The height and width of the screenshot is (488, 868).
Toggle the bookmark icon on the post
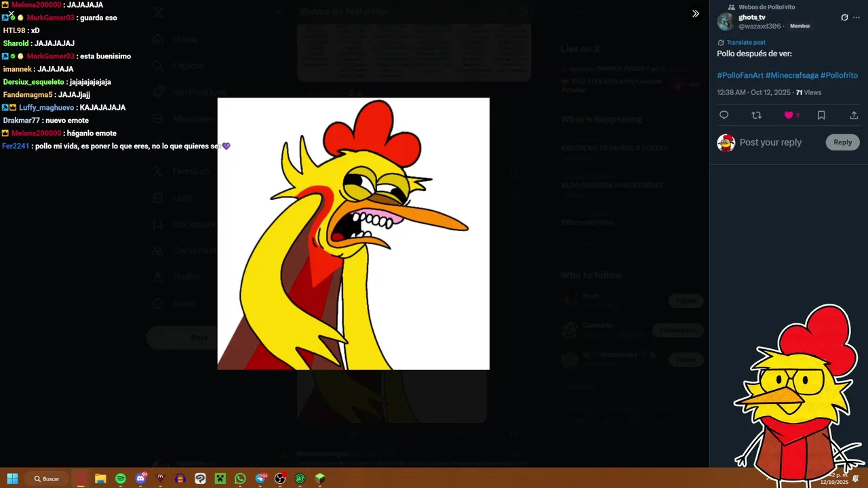pos(821,115)
